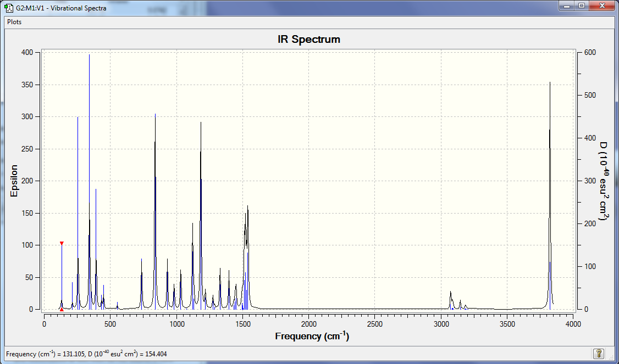Image resolution: width=619 pixels, height=364 pixels.
Task: Close the Vibrational Spectra window
Action: coord(602,6)
